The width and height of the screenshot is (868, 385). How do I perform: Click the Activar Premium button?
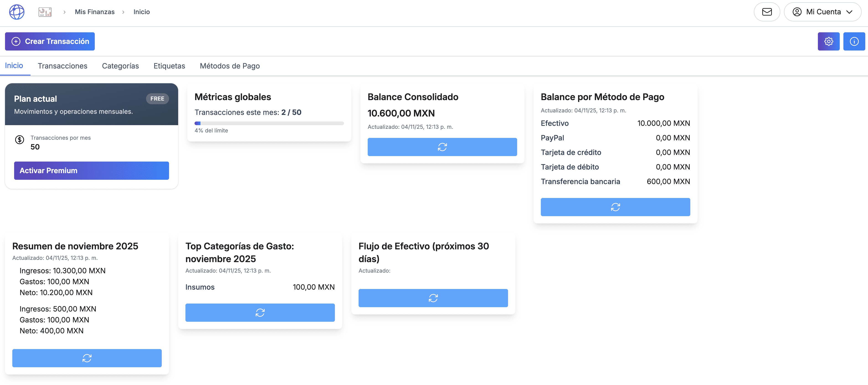click(91, 170)
